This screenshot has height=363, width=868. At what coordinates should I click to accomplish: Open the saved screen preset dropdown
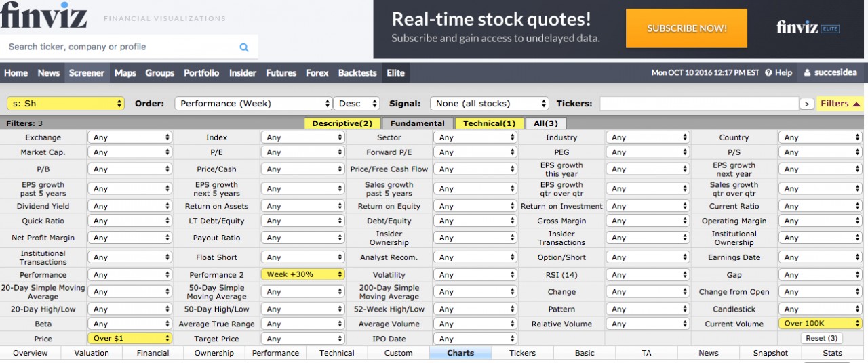coord(66,104)
